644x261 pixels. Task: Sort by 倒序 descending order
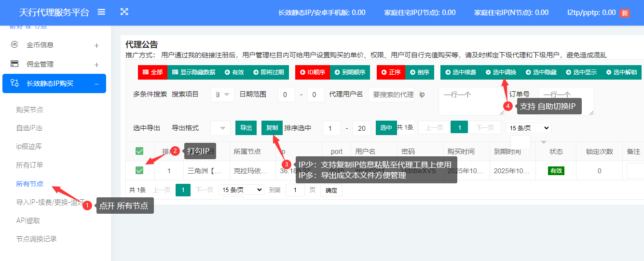419,72
